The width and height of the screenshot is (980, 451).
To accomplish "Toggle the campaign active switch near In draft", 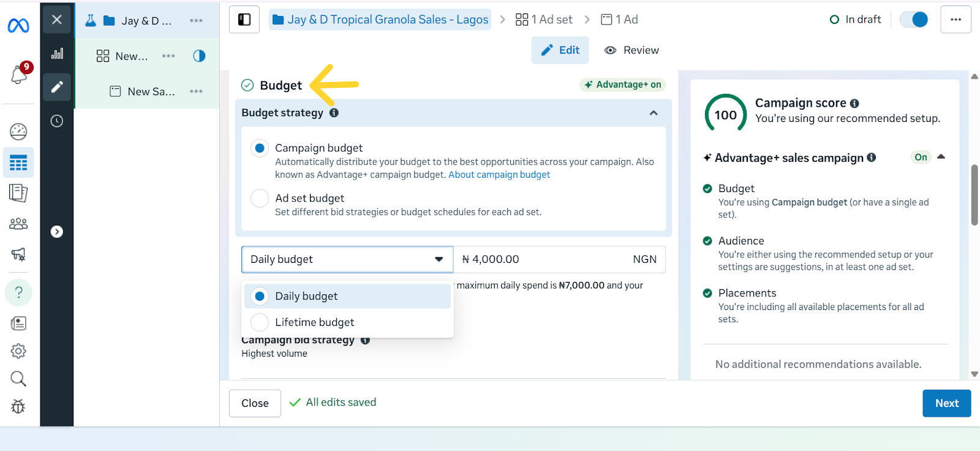I will pyautogui.click(x=913, y=19).
